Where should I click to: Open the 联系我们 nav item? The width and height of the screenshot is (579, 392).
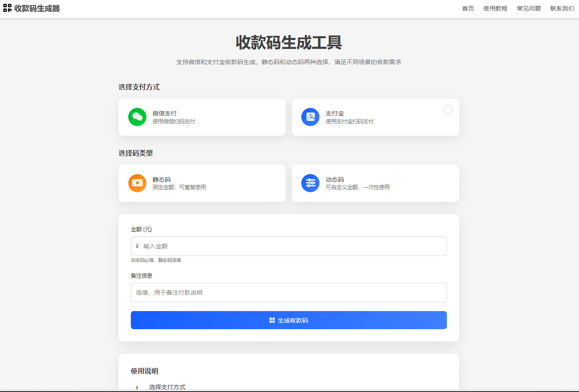pos(562,8)
